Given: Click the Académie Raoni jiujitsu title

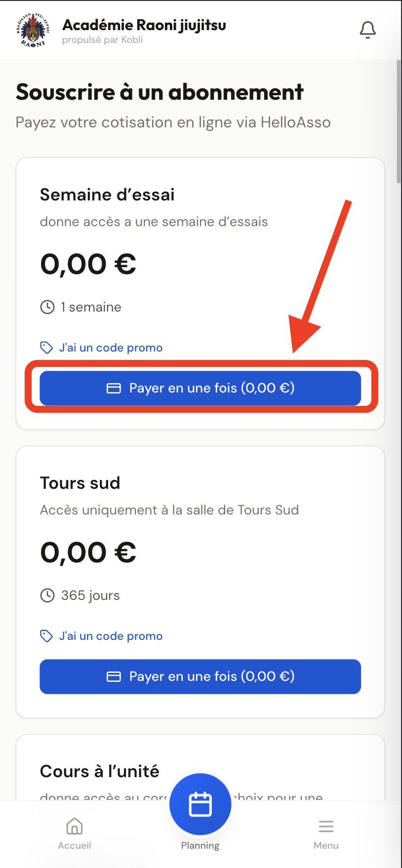Looking at the screenshot, I should click(144, 25).
